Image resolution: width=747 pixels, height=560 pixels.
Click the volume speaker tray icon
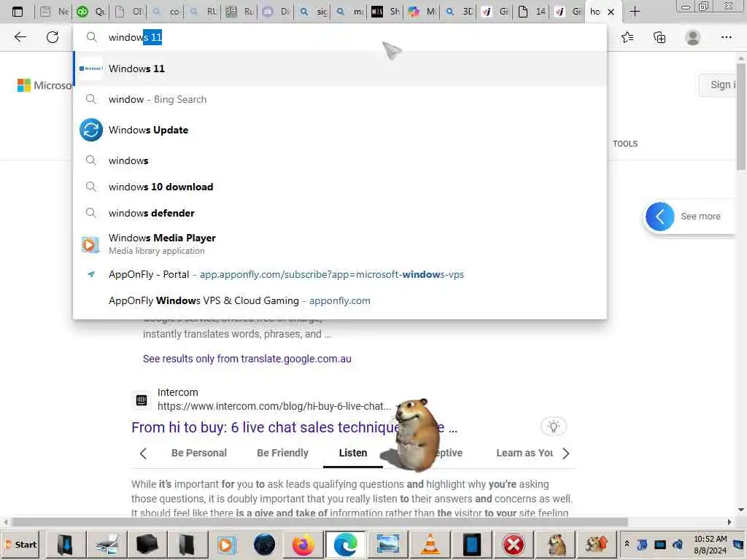678,544
